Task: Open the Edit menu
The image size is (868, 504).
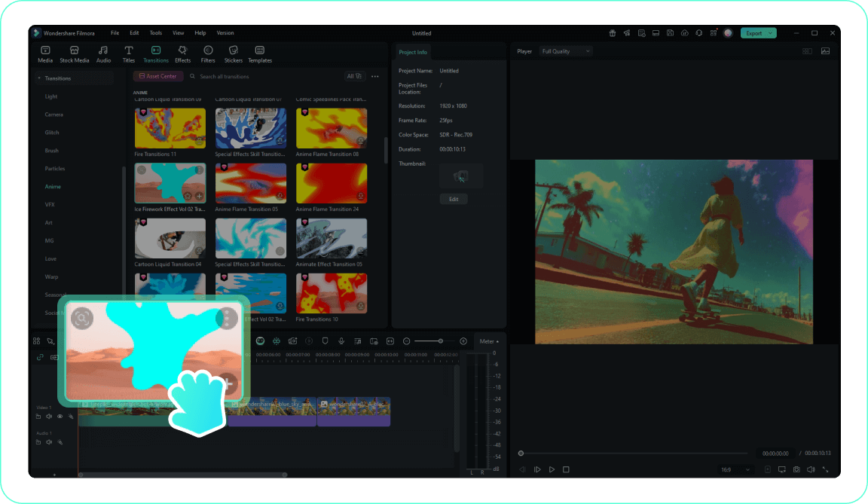Action: click(x=135, y=33)
